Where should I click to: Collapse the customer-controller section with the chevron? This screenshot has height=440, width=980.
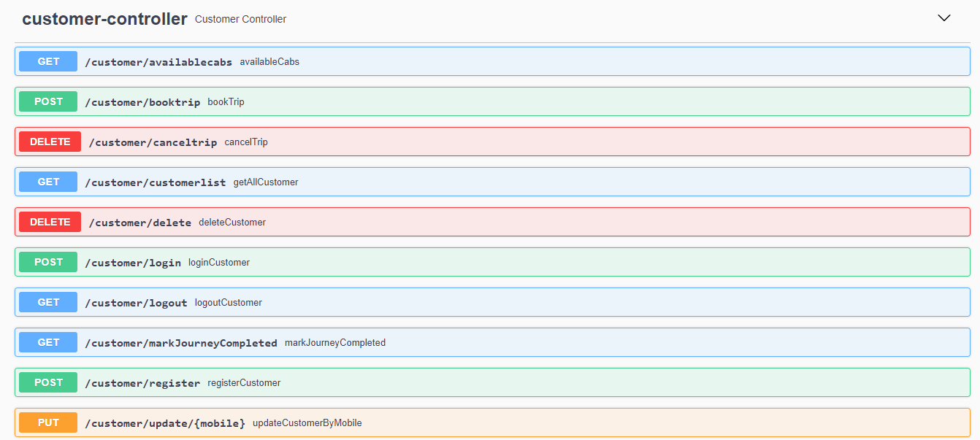pos(943,18)
